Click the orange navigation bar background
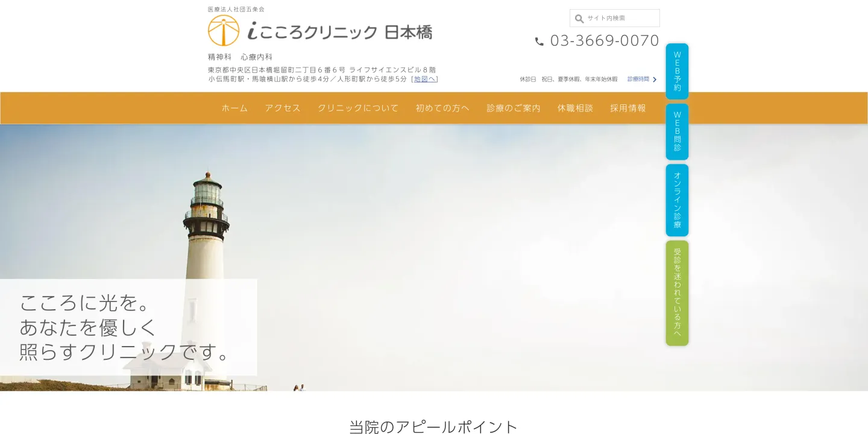 tap(121, 108)
